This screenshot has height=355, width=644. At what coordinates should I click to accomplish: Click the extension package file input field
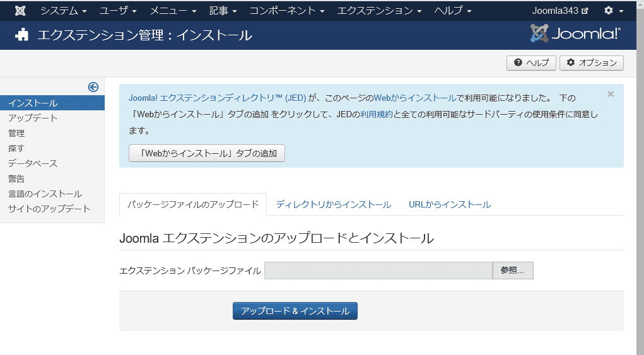coord(378,271)
